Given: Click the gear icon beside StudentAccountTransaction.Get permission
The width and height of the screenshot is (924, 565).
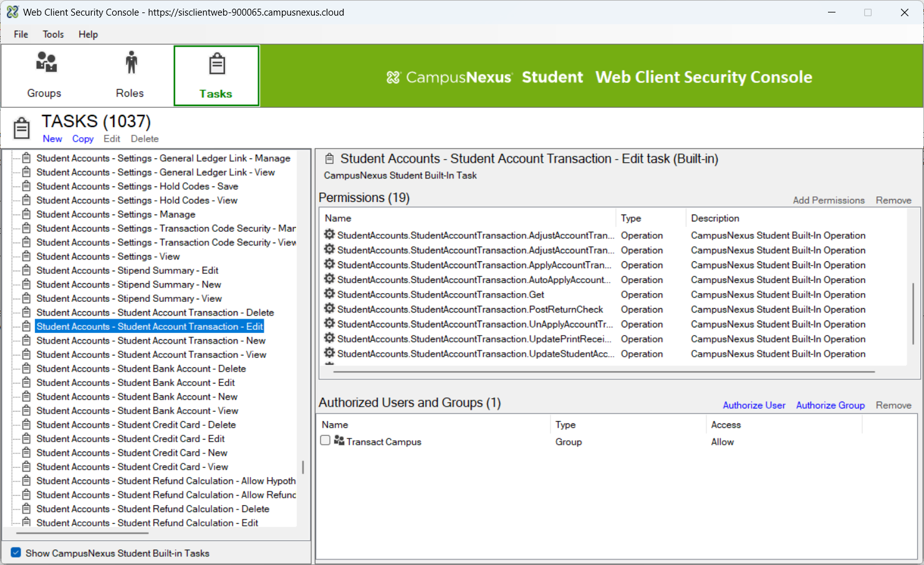Looking at the screenshot, I should 329,294.
